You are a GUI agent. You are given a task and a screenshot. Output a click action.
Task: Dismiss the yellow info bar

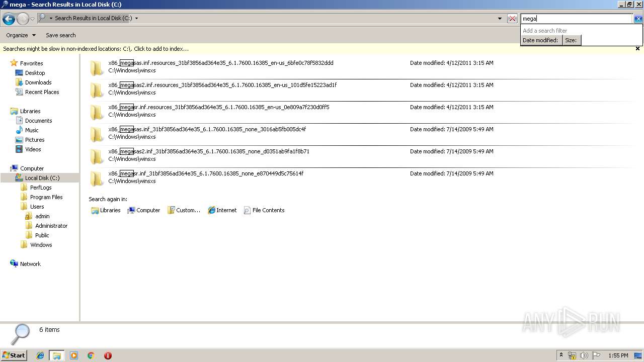coord(637,49)
